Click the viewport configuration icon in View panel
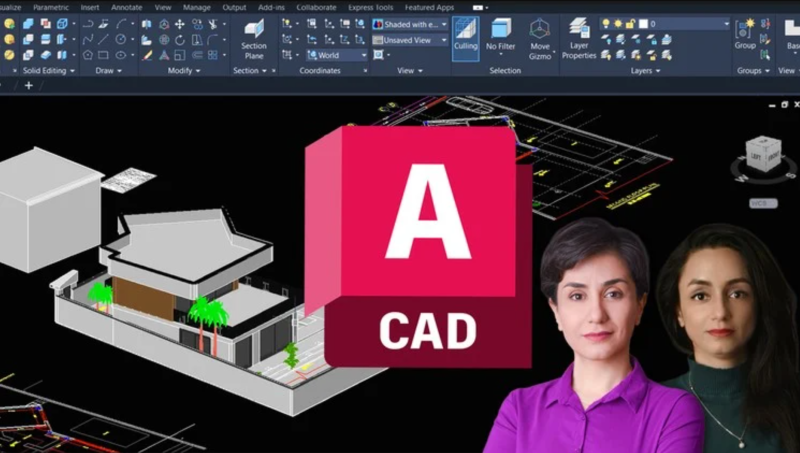The image size is (800, 453). 379,55
